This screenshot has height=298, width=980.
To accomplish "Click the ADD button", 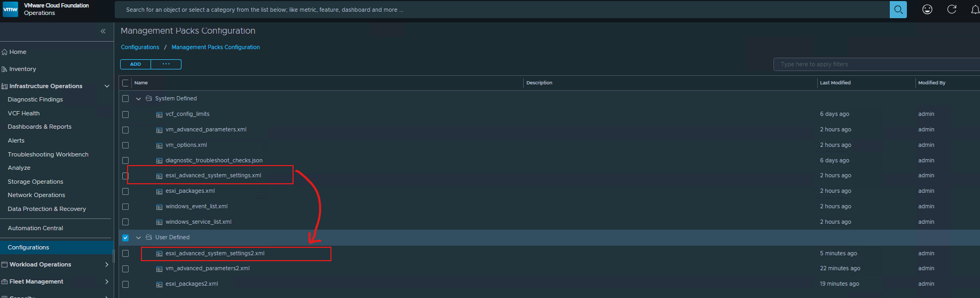I will pos(136,64).
